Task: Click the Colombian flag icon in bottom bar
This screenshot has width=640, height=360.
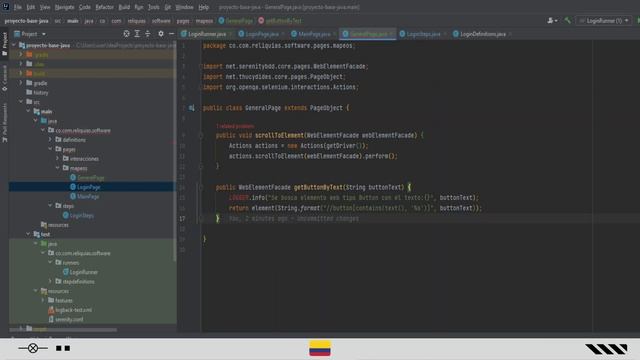Action: click(x=320, y=349)
